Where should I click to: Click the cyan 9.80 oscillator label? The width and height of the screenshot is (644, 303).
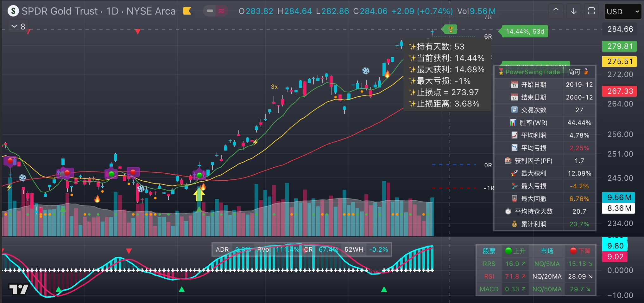615,246
